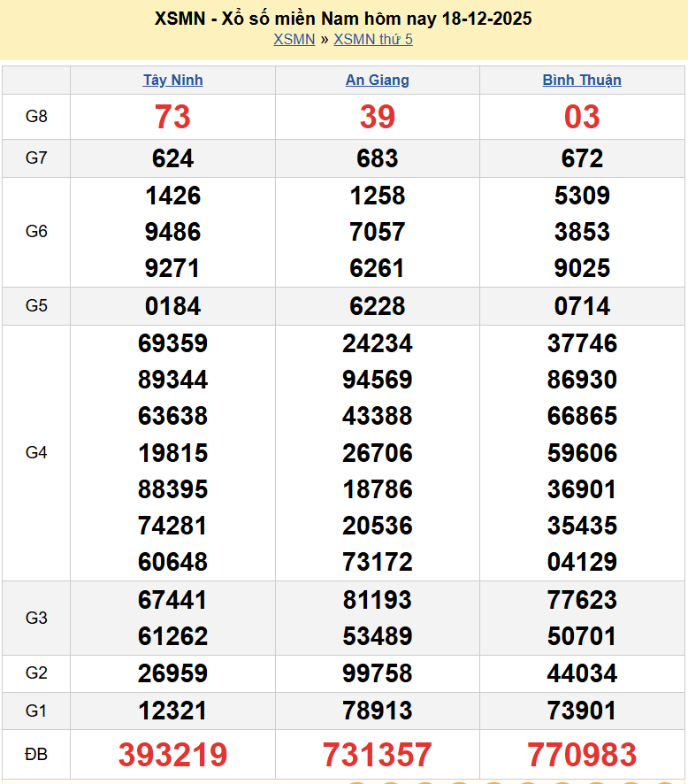
Task: Open the Tây Ninh province link
Action: click(172, 80)
